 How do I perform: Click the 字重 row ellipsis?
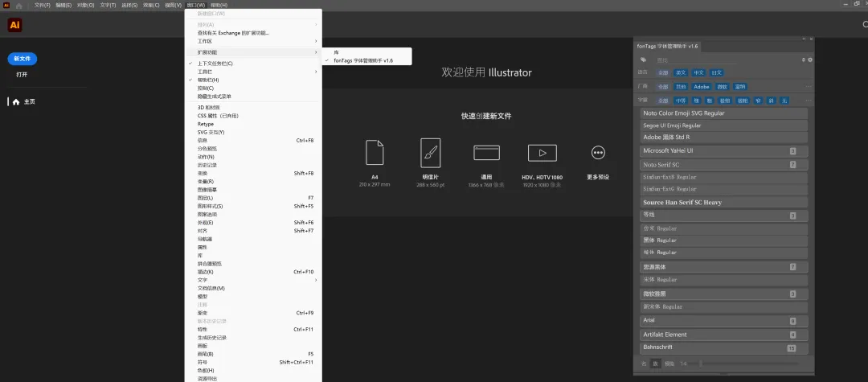[x=809, y=101]
